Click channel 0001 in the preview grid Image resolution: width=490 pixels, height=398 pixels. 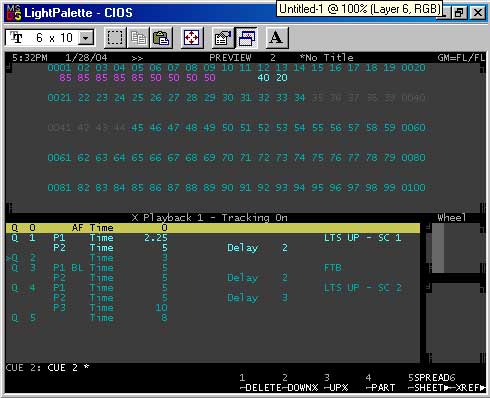[x=59, y=68]
